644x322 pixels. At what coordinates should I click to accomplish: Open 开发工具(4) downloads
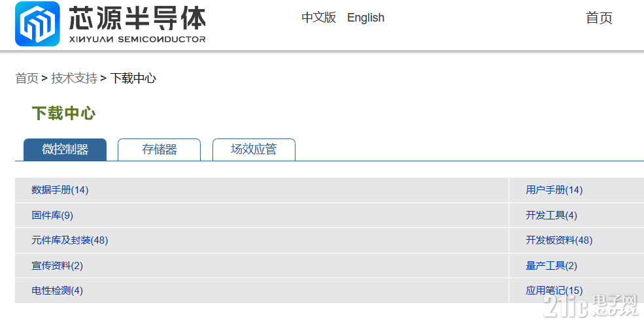click(551, 216)
